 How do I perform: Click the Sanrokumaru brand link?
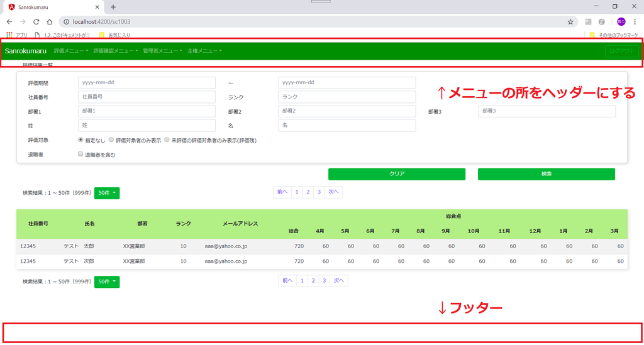coord(25,51)
